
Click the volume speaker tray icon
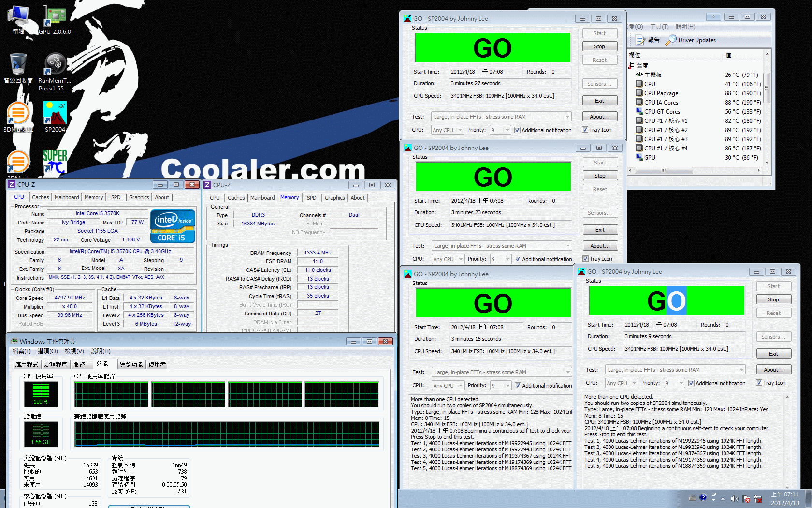tap(735, 498)
